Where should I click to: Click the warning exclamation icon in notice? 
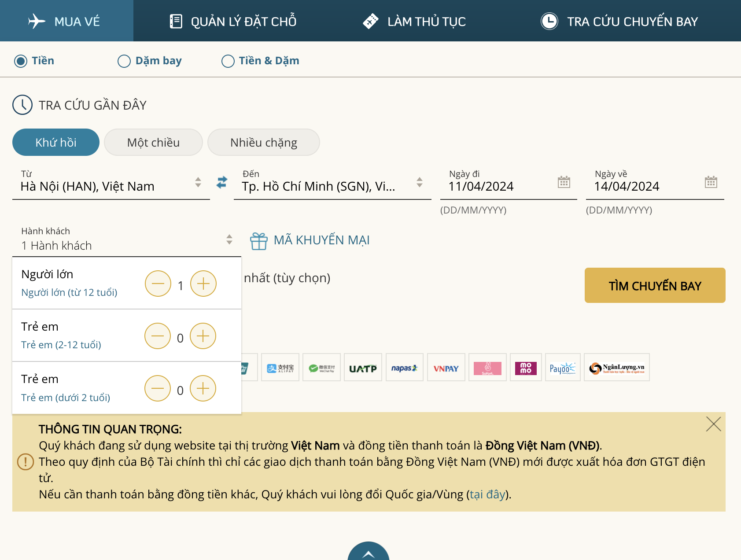point(25,462)
